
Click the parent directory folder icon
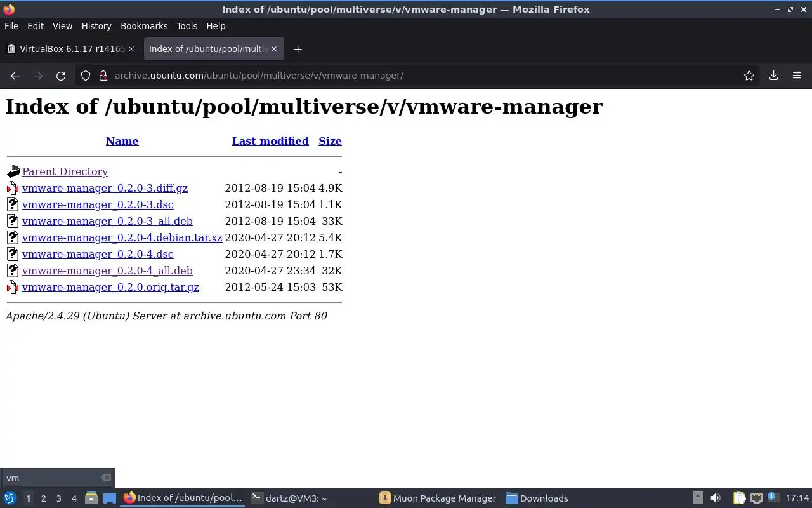[13, 171]
